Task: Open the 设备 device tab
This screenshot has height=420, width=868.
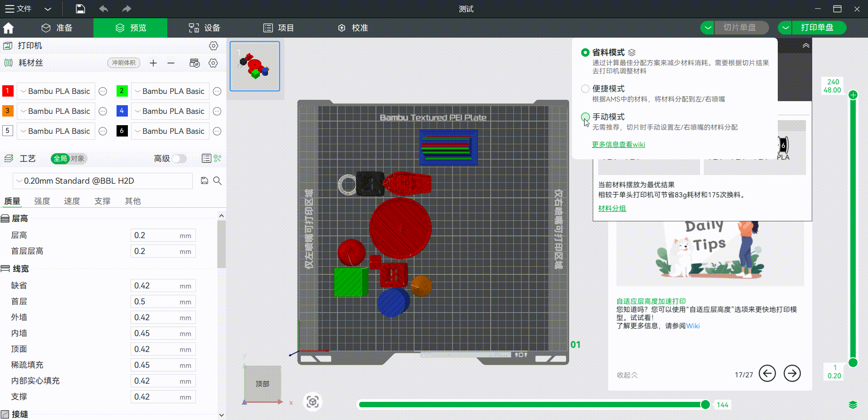Action: tap(205, 28)
